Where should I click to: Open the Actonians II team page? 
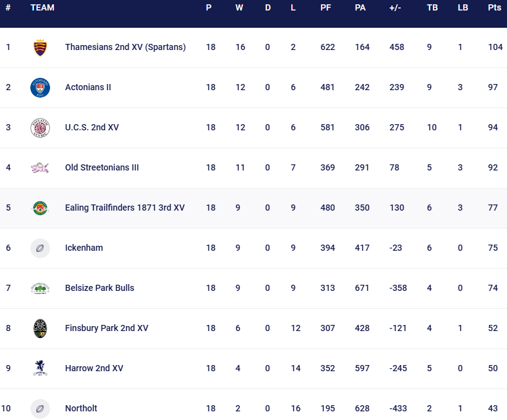88,87
